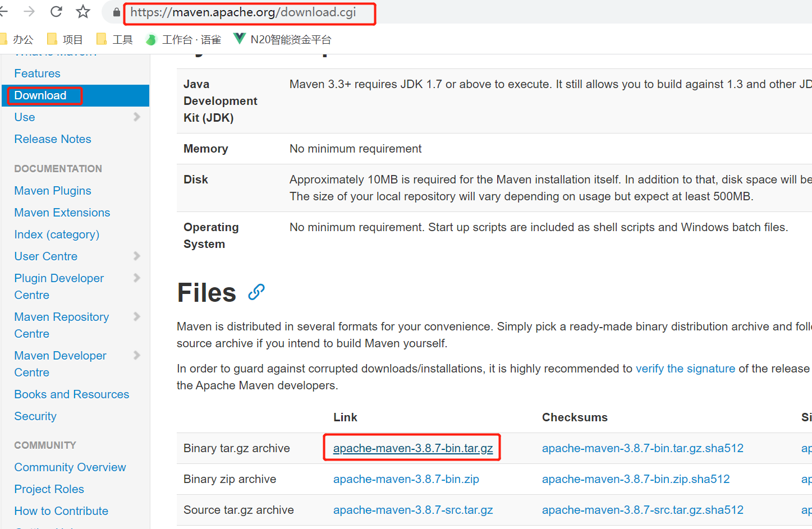812x529 pixels.
Task: Expand Plugin Developer Centre submenu arrow
Action: pyautogui.click(x=136, y=278)
